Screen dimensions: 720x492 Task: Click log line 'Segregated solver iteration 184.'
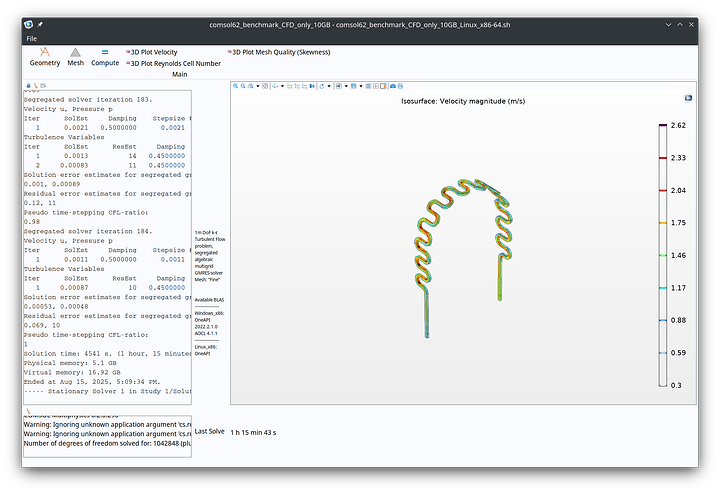point(88,232)
